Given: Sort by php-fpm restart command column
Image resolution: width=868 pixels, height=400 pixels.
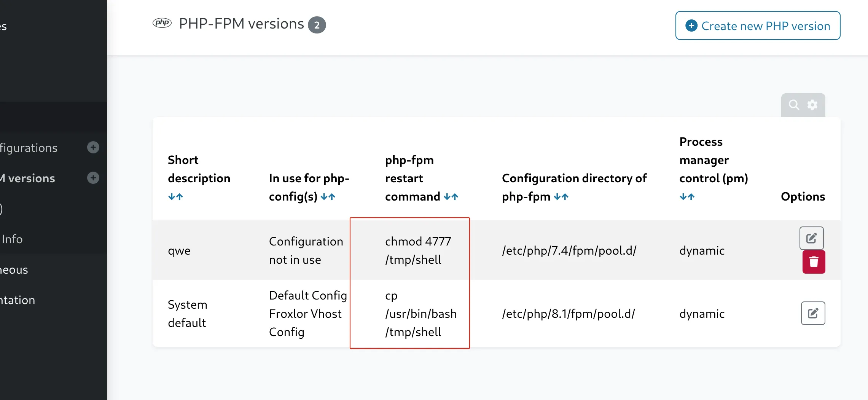Looking at the screenshot, I should click(x=451, y=197).
